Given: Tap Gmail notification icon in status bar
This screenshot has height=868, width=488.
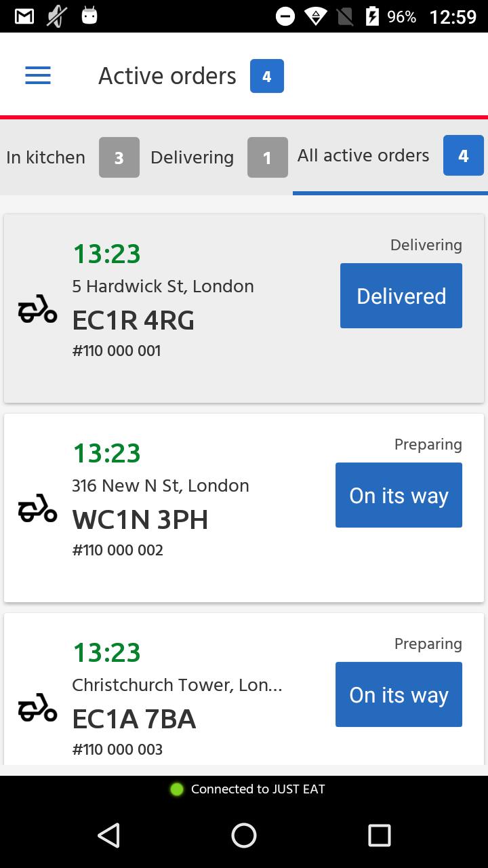Looking at the screenshot, I should pos(24,16).
